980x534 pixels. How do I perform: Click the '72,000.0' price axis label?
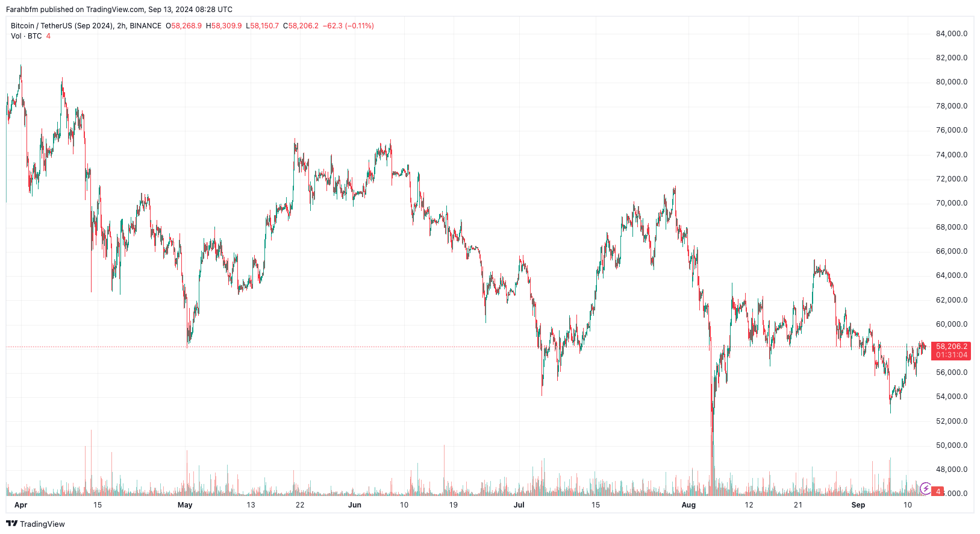[x=952, y=179]
